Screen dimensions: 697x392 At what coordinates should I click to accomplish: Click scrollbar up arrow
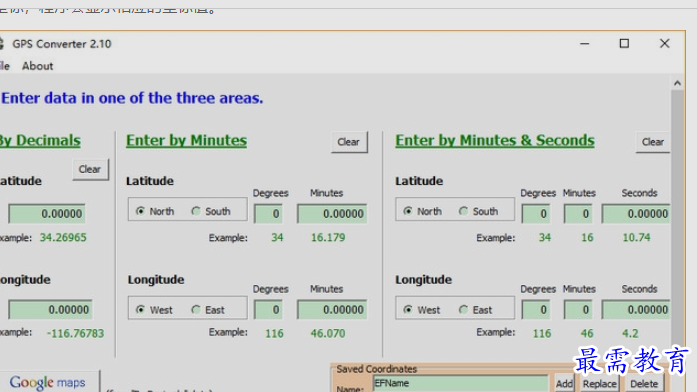click(677, 83)
